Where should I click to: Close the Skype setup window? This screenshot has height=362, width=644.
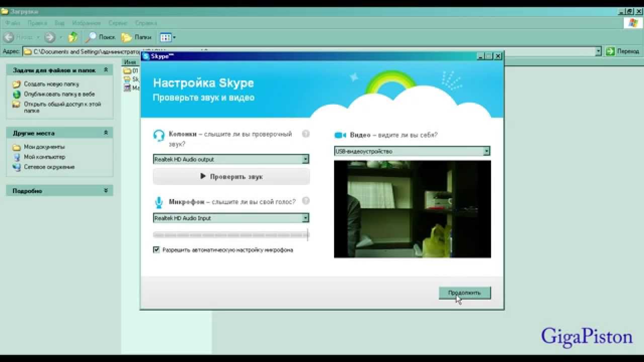tap(498, 56)
